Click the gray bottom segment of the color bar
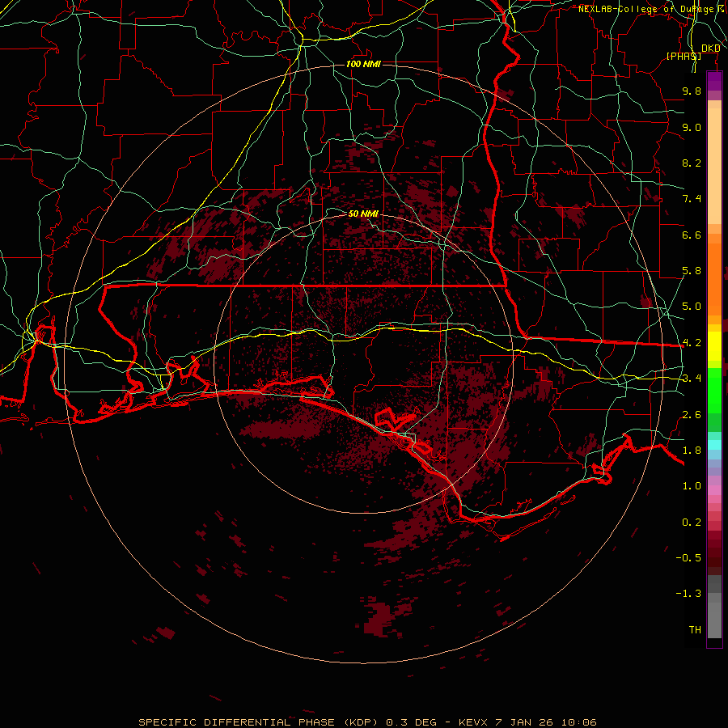The image size is (728, 728). (714, 617)
